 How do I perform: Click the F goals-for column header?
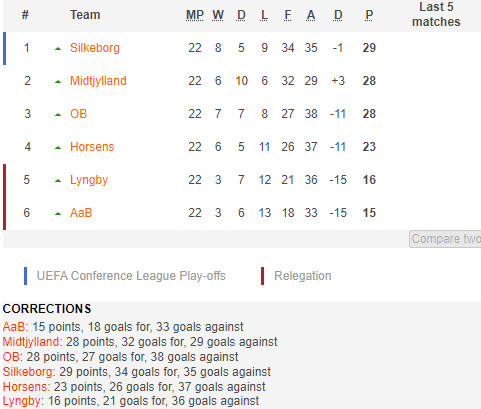pos(288,15)
